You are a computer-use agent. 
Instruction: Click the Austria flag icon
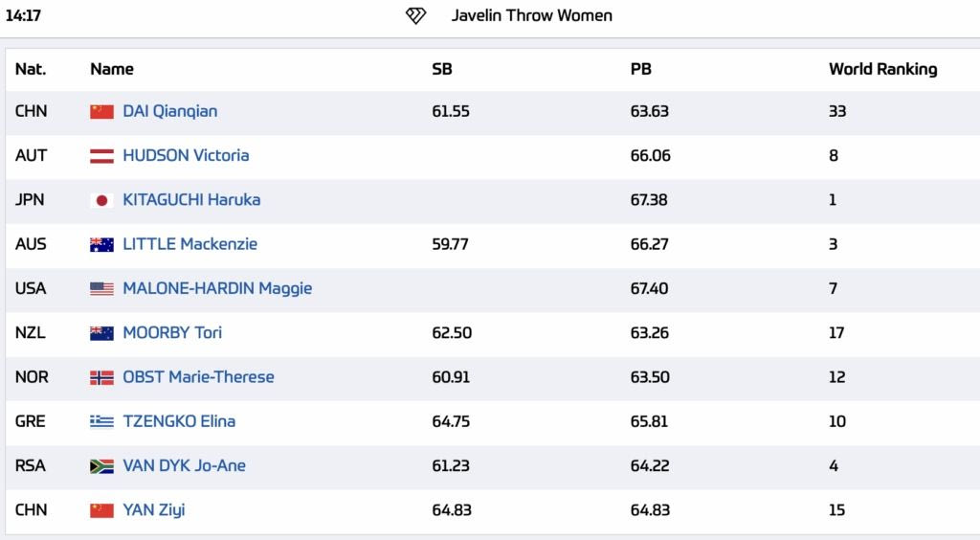pos(101,155)
